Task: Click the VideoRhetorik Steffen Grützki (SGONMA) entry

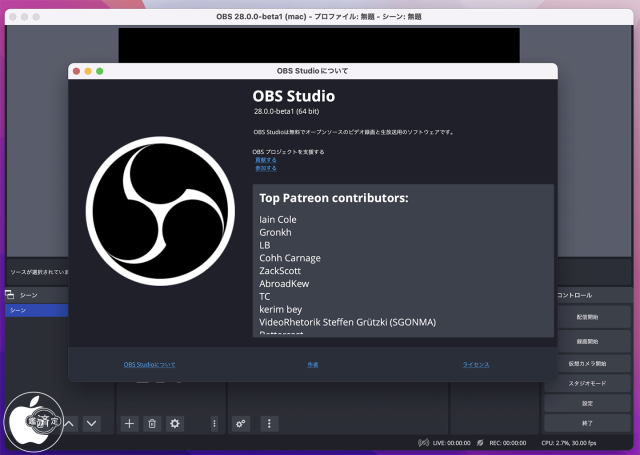Action: click(348, 322)
